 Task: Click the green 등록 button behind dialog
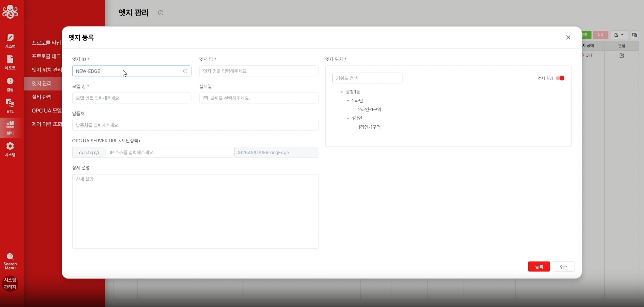click(586, 35)
